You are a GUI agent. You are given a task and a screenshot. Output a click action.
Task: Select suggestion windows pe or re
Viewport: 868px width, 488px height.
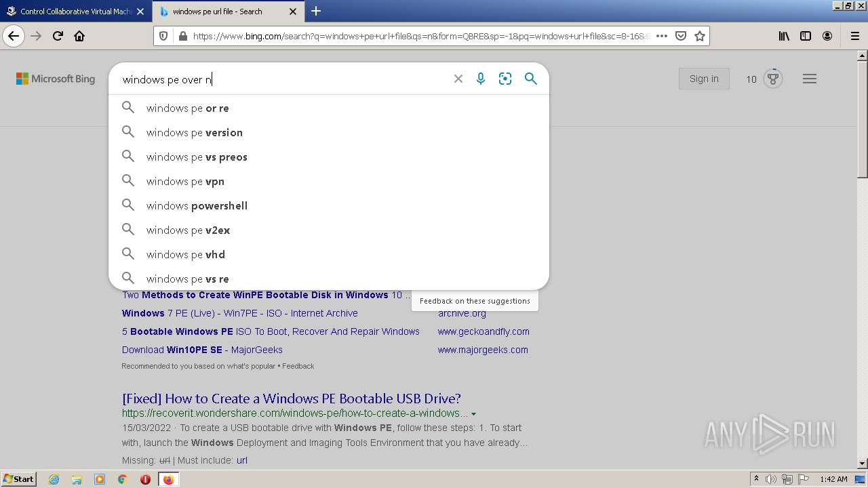point(329,108)
